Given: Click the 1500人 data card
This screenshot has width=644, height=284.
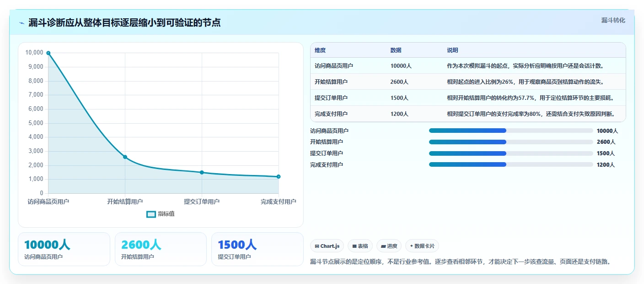Looking at the screenshot, I should click(258, 249).
